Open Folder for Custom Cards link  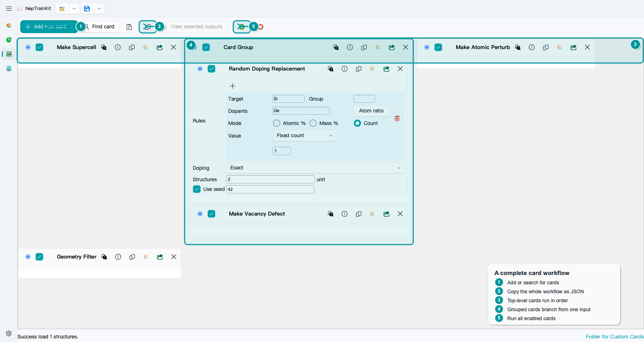pos(615,337)
